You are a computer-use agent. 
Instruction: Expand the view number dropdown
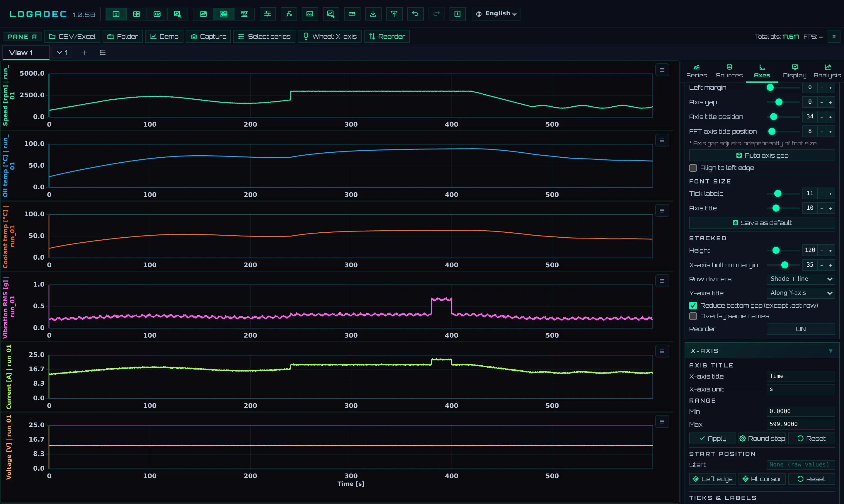coord(62,53)
